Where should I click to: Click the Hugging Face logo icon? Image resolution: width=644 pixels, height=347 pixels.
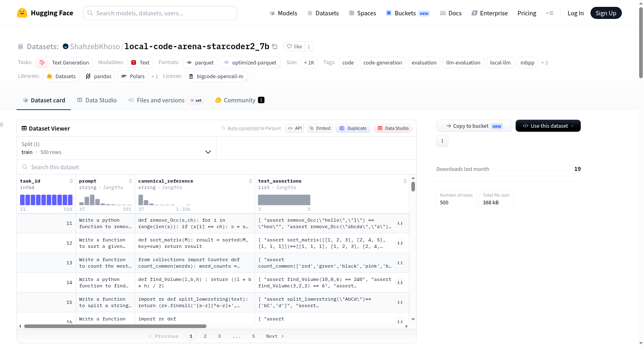[22, 13]
